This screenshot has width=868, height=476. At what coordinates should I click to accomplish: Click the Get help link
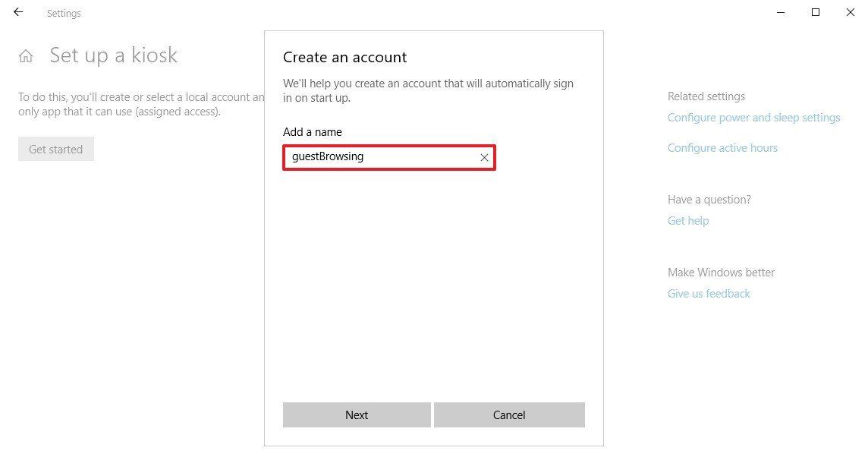click(x=687, y=220)
